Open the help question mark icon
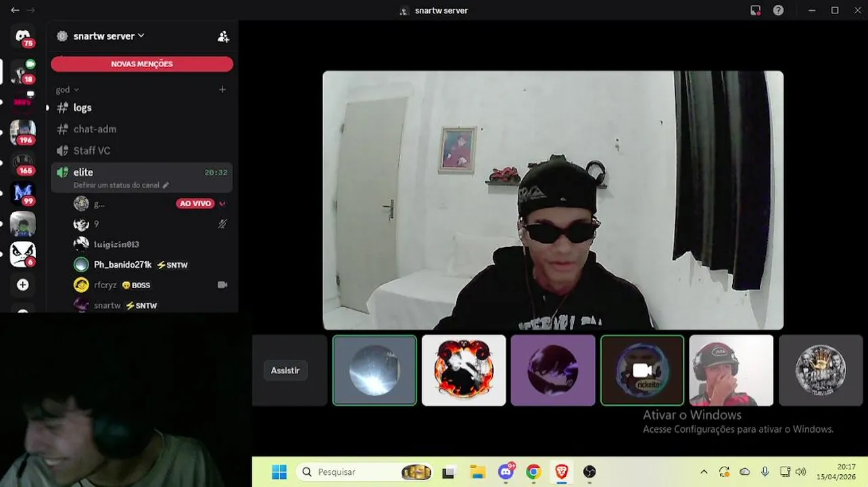This screenshot has height=487, width=868. (778, 10)
